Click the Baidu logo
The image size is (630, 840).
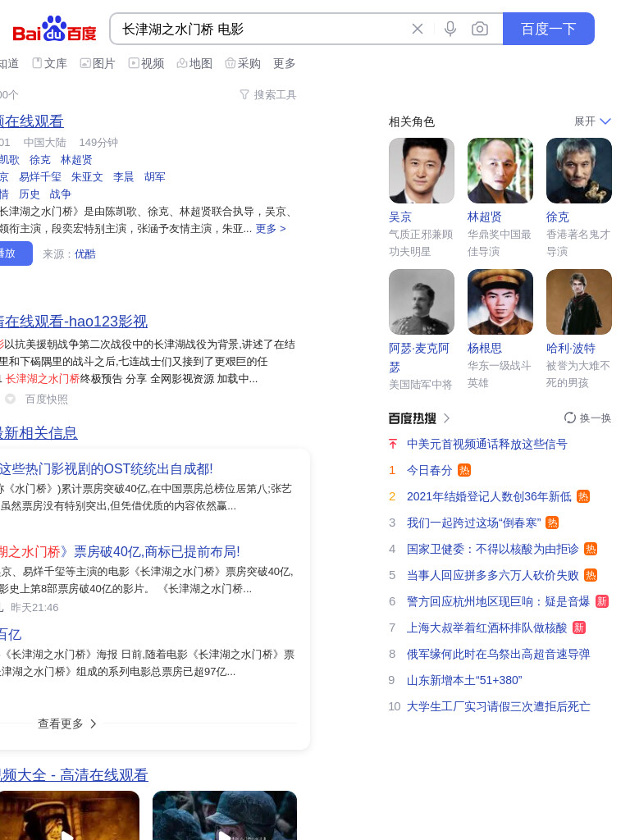pyautogui.click(x=54, y=29)
